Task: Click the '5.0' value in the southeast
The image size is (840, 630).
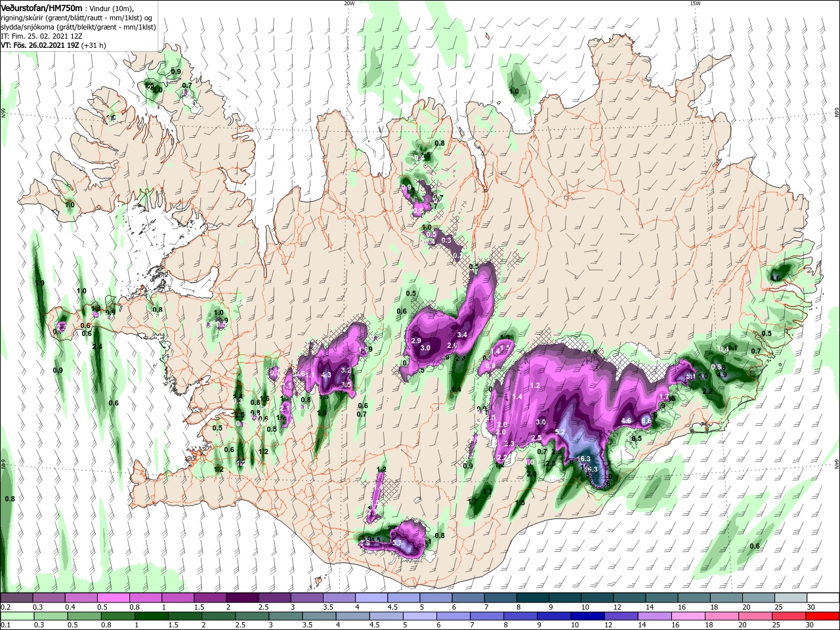Action: point(703,376)
